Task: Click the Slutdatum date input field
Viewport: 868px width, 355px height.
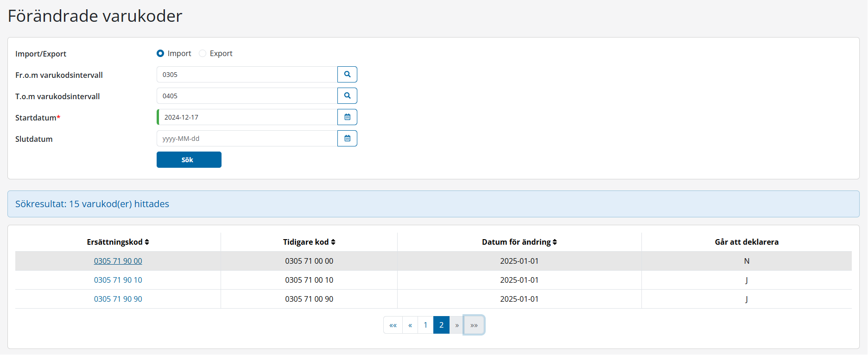Action: point(247,139)
